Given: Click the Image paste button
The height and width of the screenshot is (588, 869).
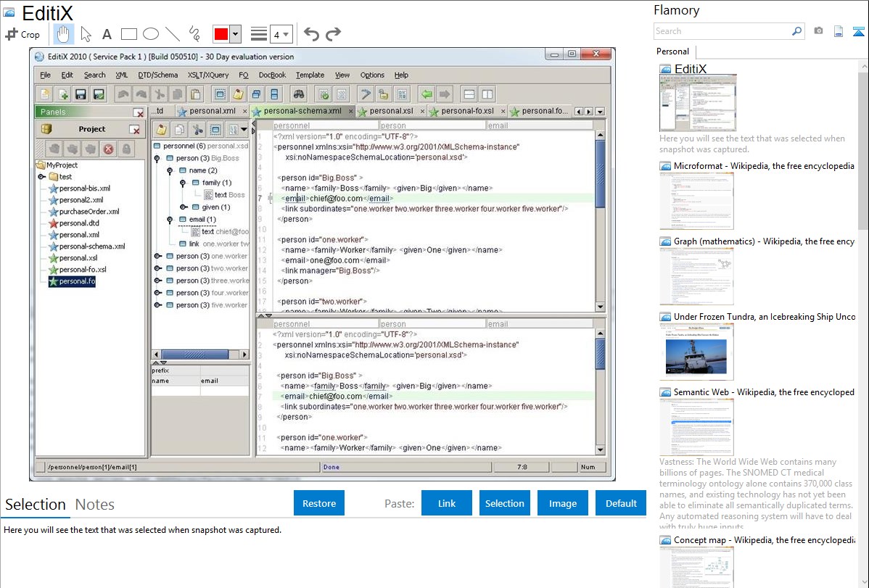Looking at the screenshot, I should coord(563,503).
